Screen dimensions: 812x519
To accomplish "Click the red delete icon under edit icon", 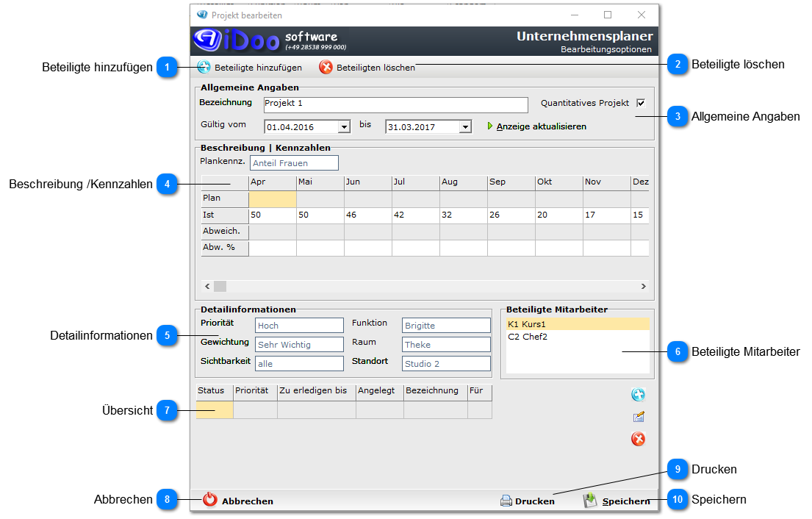I will tap(638, 439).
